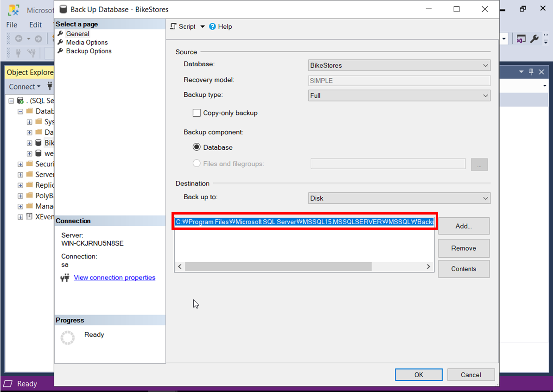Image resolution: width=553 pixels, height=392 pixels.
Task: Cancel the Back Up Database dialog
Action: 471,375
